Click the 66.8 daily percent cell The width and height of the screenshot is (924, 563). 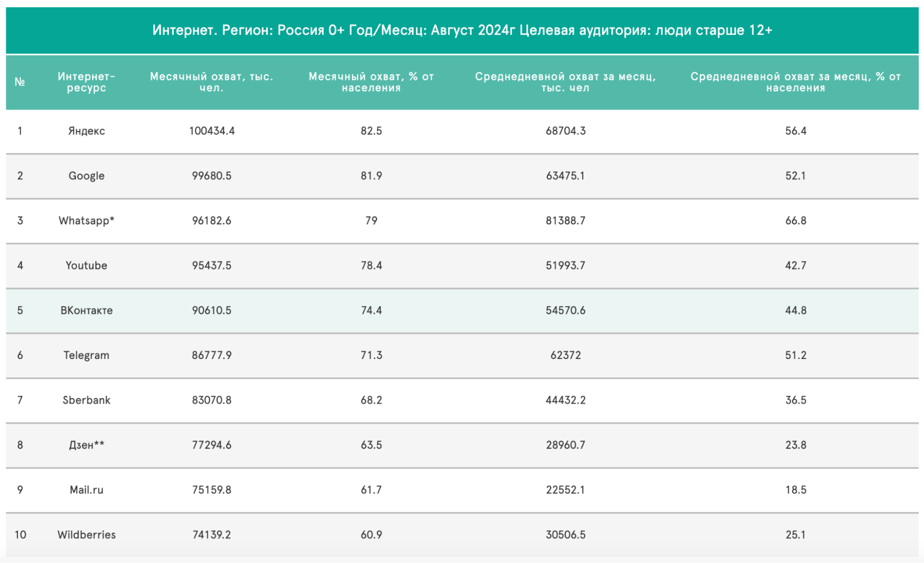(x=795, y=221)
